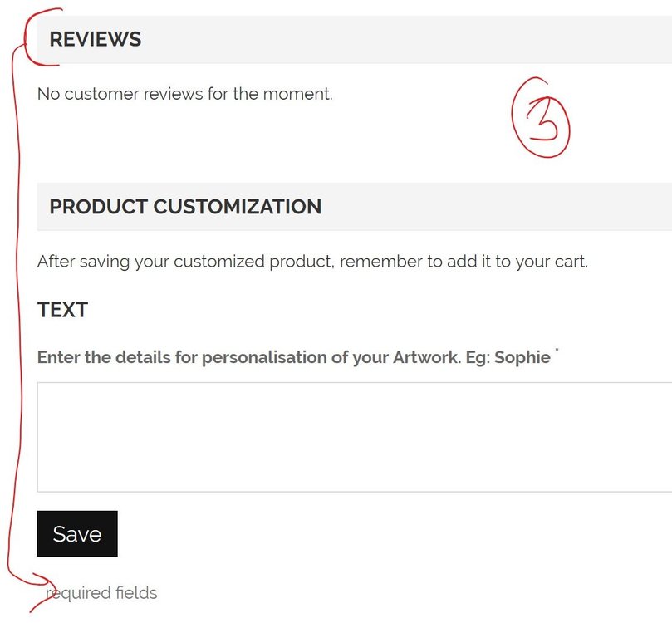This screenshot has width=672, height=623.
Task: Click the Save button
Action: coord(77,533)
